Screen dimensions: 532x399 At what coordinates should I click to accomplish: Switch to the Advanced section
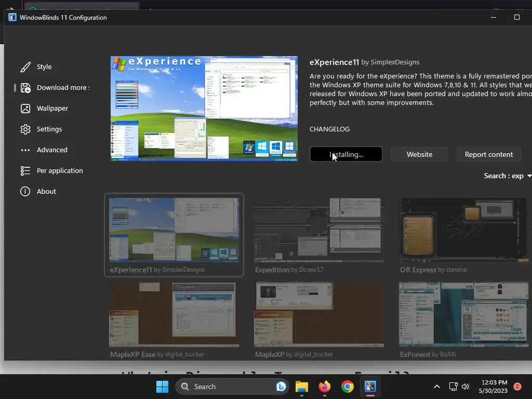tap(52, 150)
